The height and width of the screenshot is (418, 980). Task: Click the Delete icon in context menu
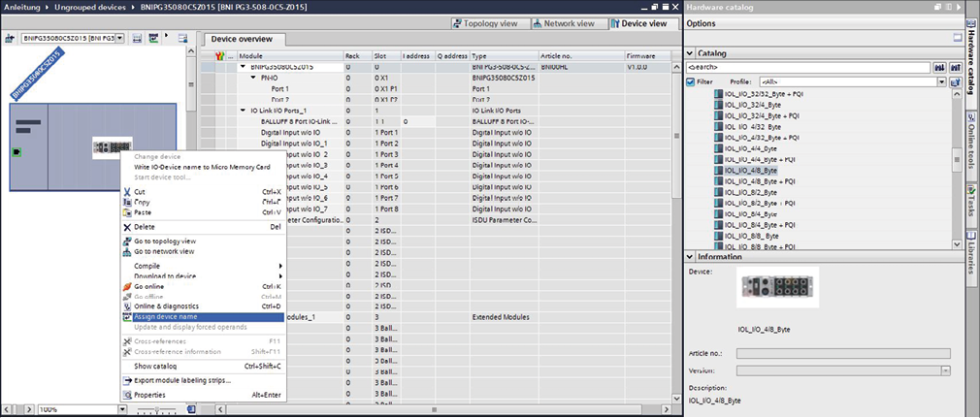(126, 227)
